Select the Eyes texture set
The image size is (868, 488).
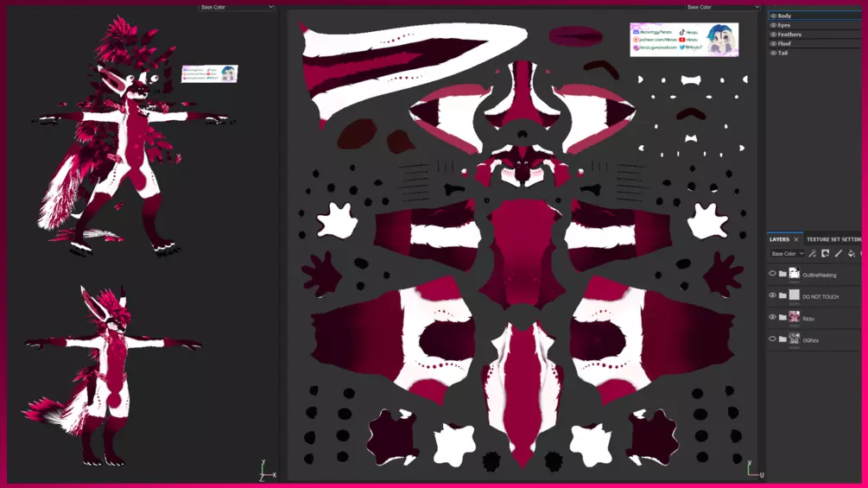814,25
